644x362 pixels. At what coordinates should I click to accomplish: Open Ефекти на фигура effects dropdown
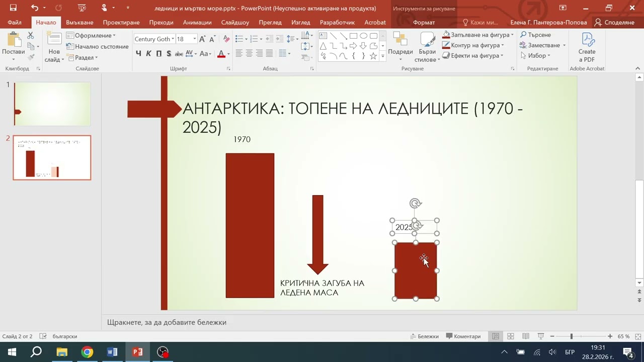[502, 56]
